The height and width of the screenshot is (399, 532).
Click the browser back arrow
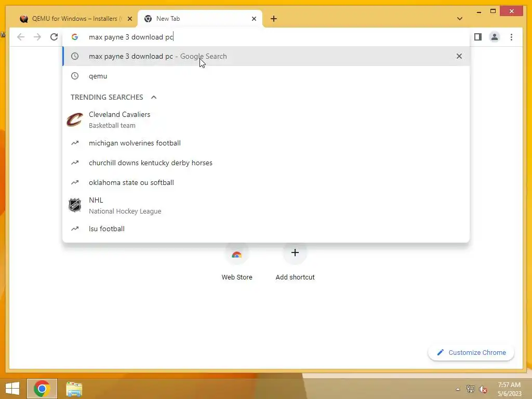(x=21, y=37)
